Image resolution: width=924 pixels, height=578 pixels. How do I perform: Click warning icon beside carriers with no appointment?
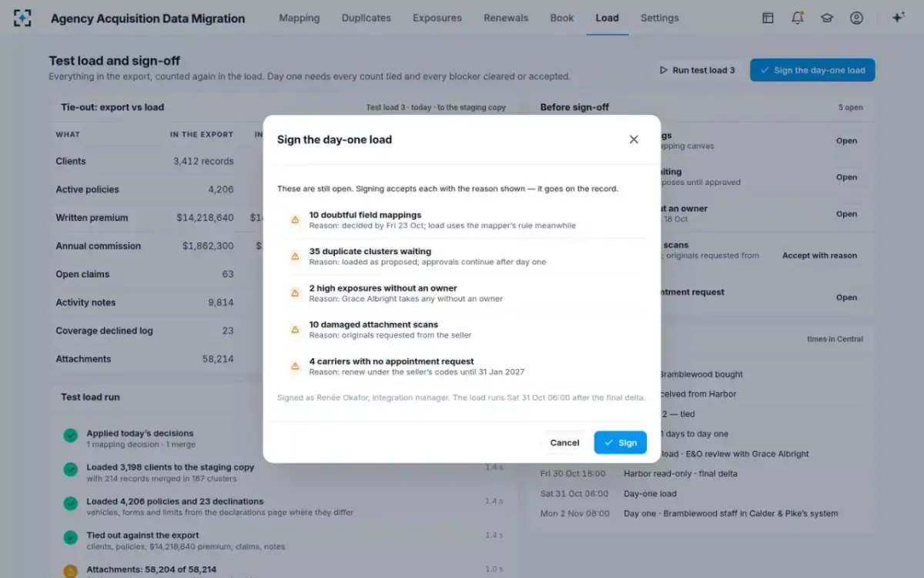[x=294, y=366]
